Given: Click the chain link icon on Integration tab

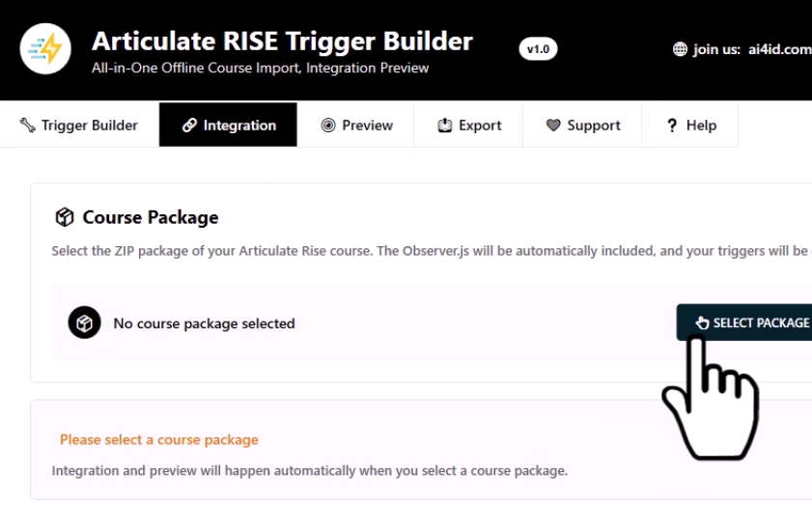Looking at the screenshot, I should click(x=189, y=126).
